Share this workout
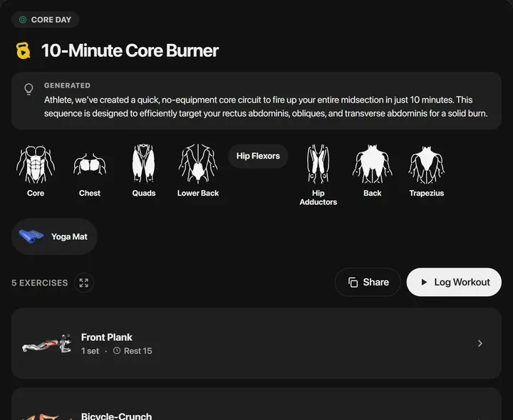Viewport: 513px width, 420px height. pyautogui.click(x=368, y=282)
